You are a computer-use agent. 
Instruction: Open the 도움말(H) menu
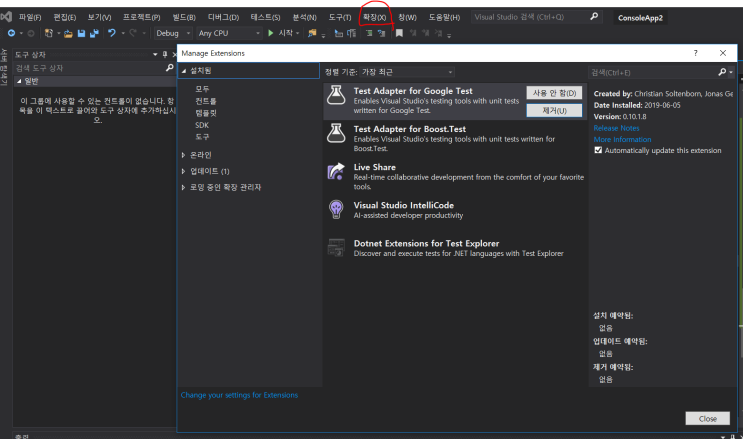click(x=444, y=18)
